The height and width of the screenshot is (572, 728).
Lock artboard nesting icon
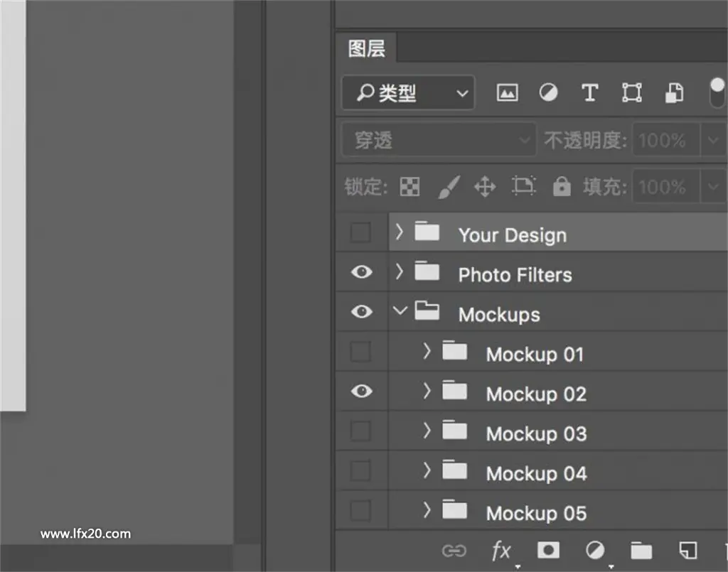click(523, 186)
